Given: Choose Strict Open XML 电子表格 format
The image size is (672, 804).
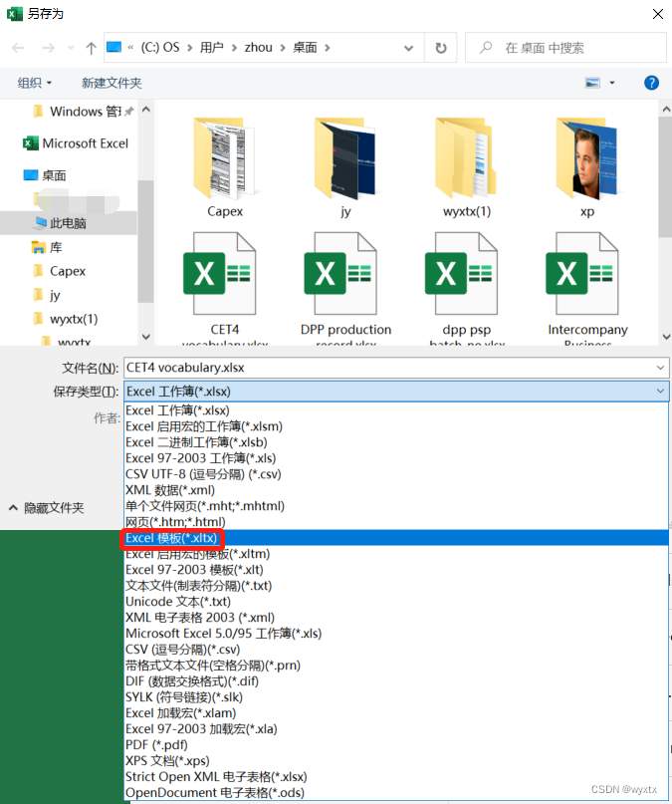Looking at the screenshot, I should [x=396, y=776].
